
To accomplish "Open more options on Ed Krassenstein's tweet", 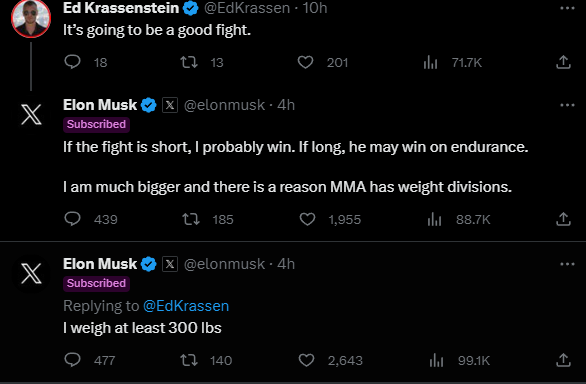I will (x=567, y=8).
